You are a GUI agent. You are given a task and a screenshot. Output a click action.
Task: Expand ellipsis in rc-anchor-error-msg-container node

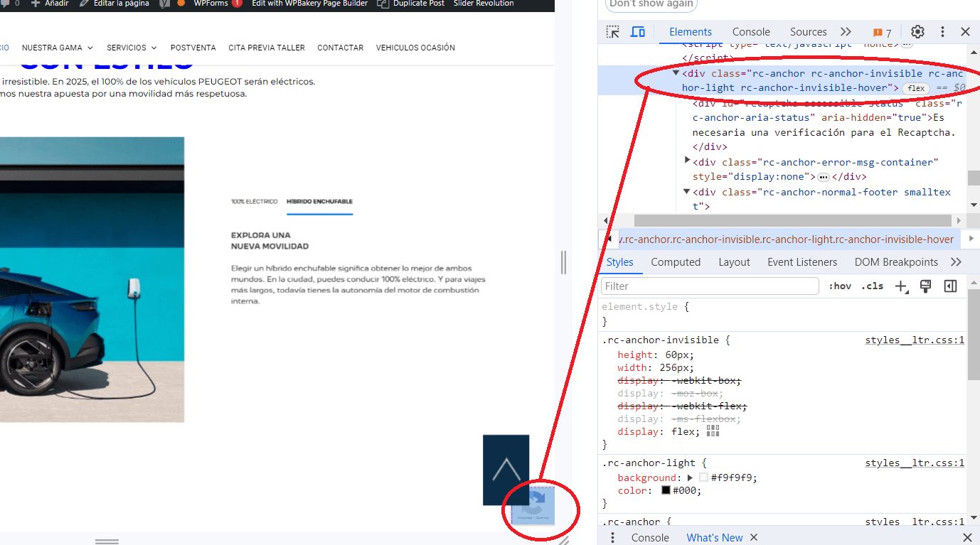(824, 177)
